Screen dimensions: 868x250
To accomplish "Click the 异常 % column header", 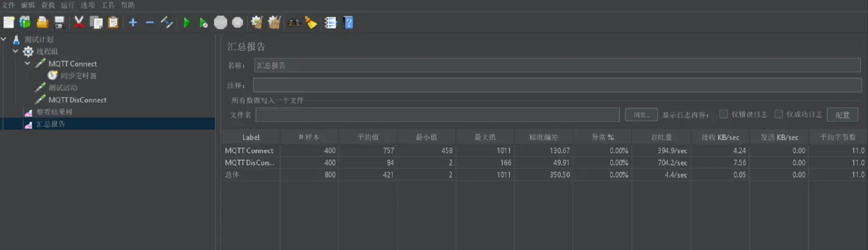I will pos(602,137).
